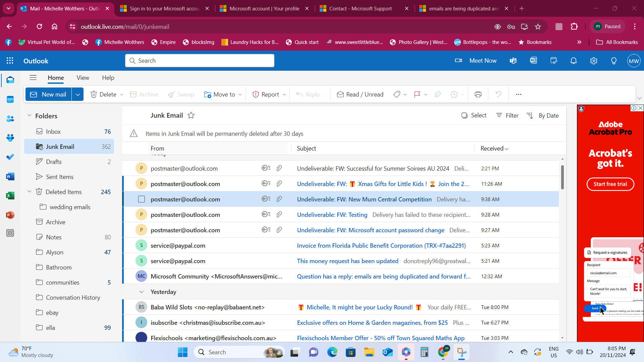Open the Settings gear icon
Screen dimensions: 644x362
click(594, 61)
